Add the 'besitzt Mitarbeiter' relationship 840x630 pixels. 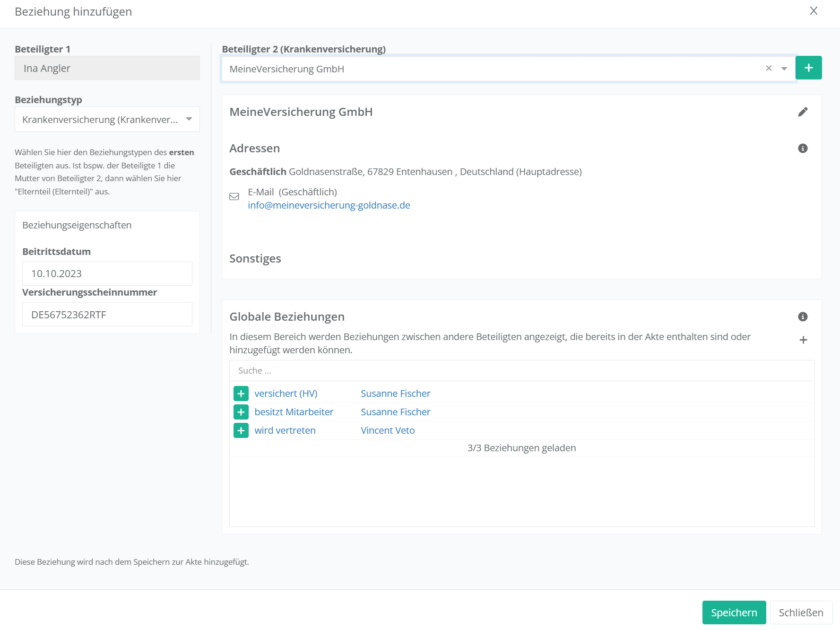pyautogui.click(x=241, y=412)
